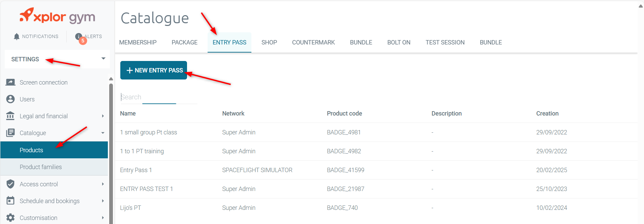Click the Users profile icon
644x224 pixels.
click(10, 99)
